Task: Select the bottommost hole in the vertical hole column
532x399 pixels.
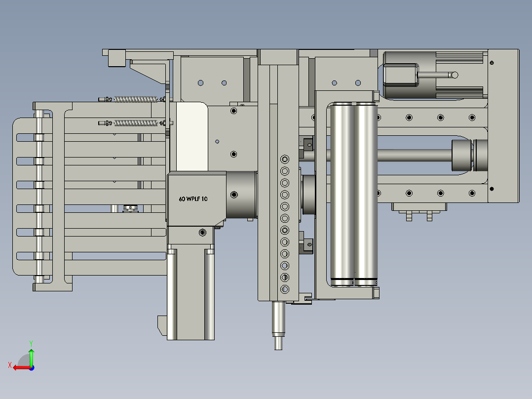Action: point(285,289)
